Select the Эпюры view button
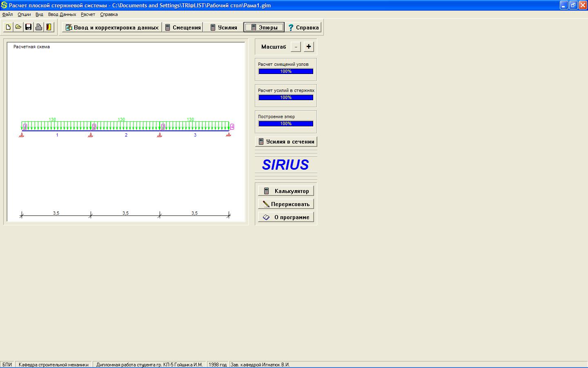The width and height of the screenshot is (588, 368). [264, 27]
